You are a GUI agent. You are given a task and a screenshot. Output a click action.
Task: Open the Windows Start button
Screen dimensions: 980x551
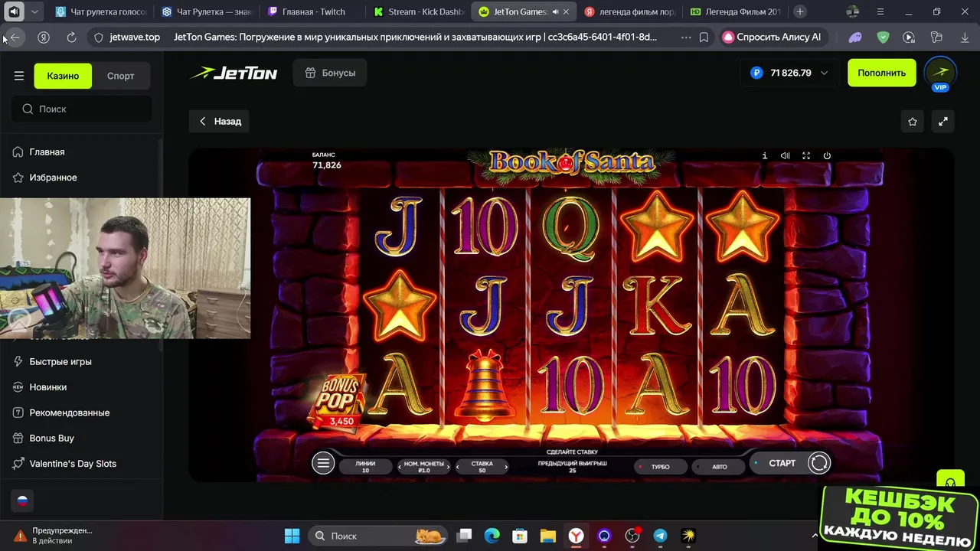292,536
